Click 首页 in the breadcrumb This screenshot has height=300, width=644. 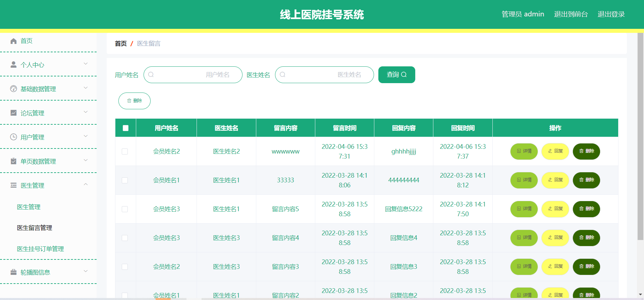(121, 44)
